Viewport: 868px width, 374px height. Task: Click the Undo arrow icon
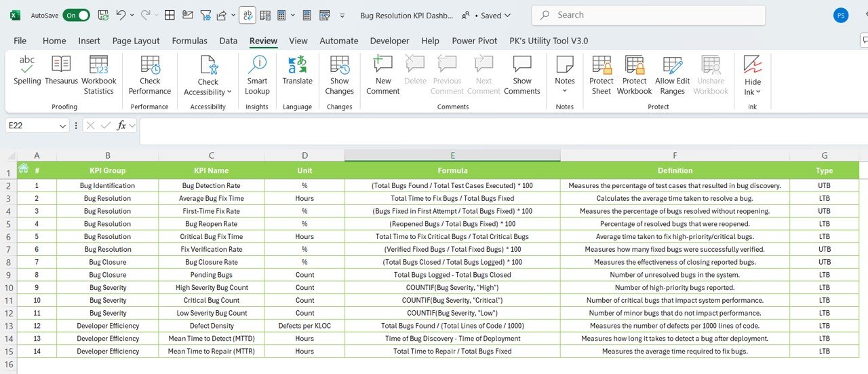tap(121, 15)
